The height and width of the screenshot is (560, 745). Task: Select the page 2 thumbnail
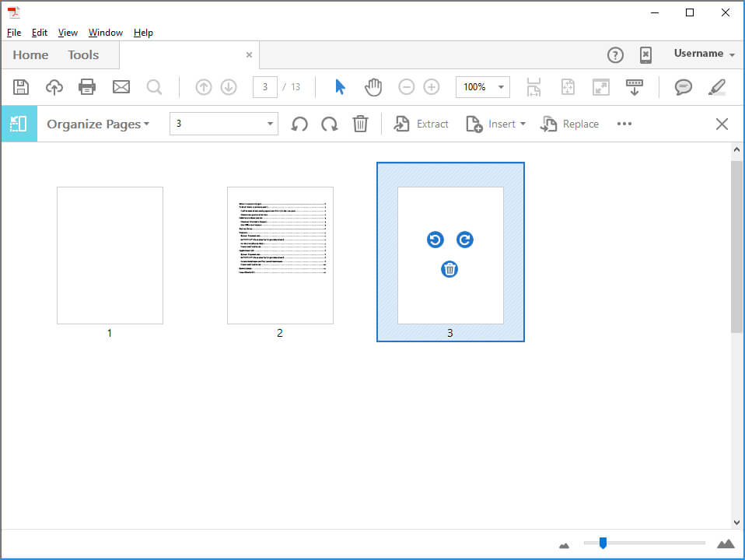pos(280,255)
